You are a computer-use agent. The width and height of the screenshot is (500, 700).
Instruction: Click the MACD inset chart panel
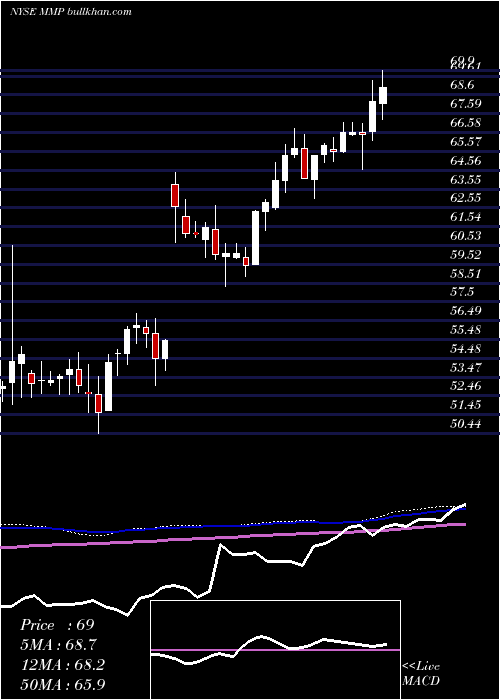pyautogui.click(x=275, y=650)
